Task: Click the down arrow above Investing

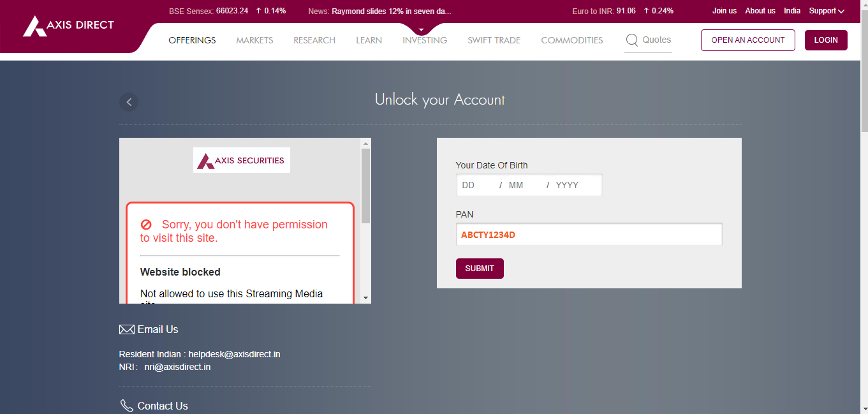Action: 422,30
